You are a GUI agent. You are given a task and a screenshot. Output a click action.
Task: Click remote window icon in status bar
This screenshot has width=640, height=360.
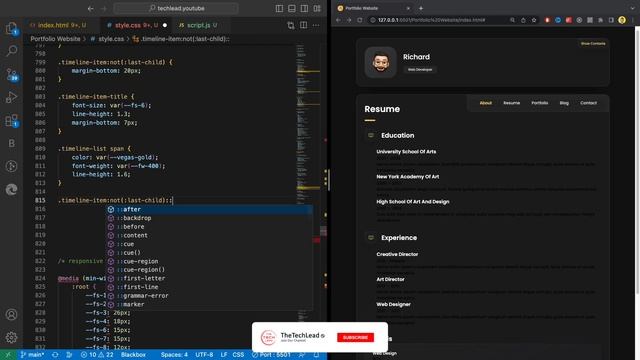point(8,355)
